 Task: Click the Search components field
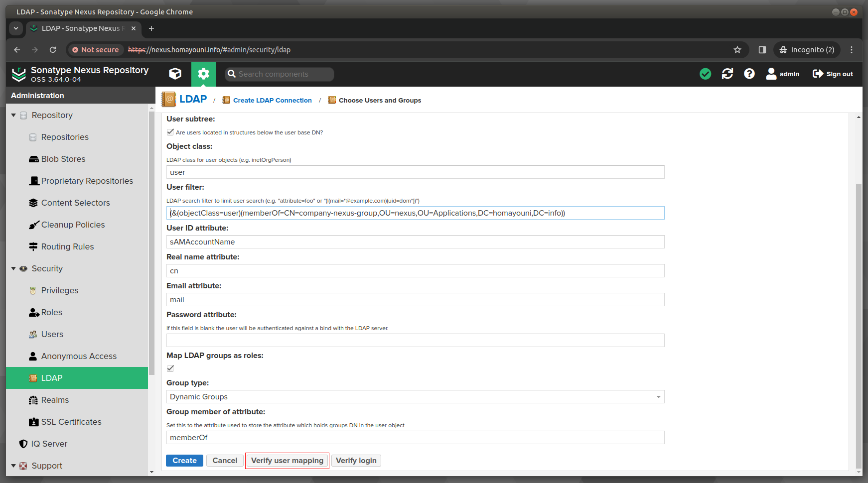[279, 74]
